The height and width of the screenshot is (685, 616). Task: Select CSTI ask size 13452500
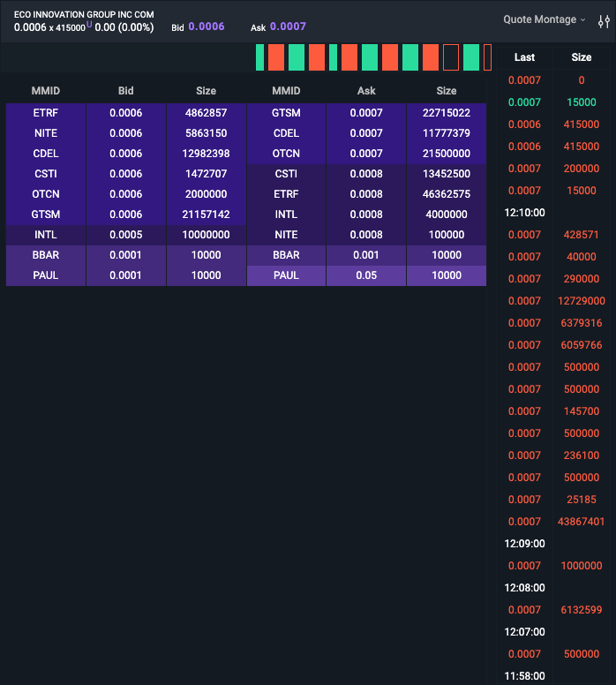pos(447,174)
